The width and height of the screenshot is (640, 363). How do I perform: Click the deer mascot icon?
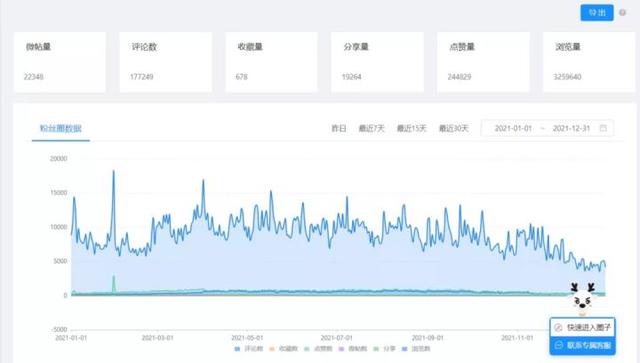coord(583,298)
